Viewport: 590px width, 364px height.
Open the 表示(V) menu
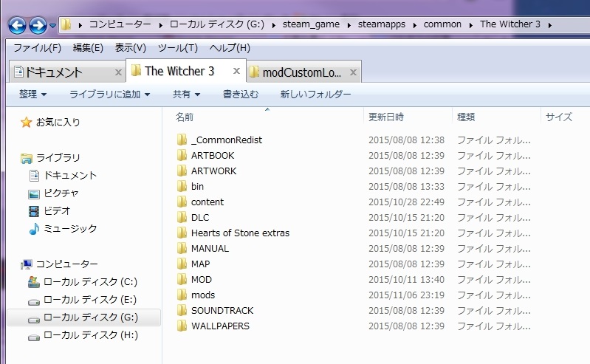click(130, 48)
